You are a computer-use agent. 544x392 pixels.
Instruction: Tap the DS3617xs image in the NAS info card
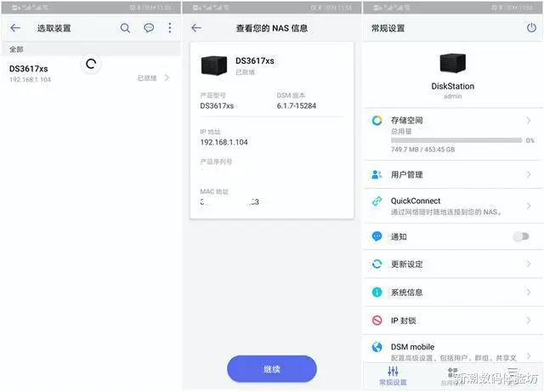[214, 65]
